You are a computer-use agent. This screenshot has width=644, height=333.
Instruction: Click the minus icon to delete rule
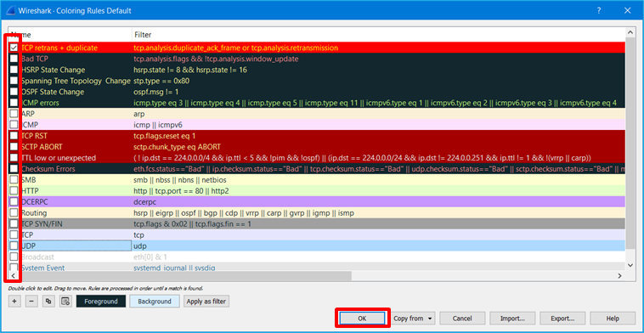click(31, 302)
